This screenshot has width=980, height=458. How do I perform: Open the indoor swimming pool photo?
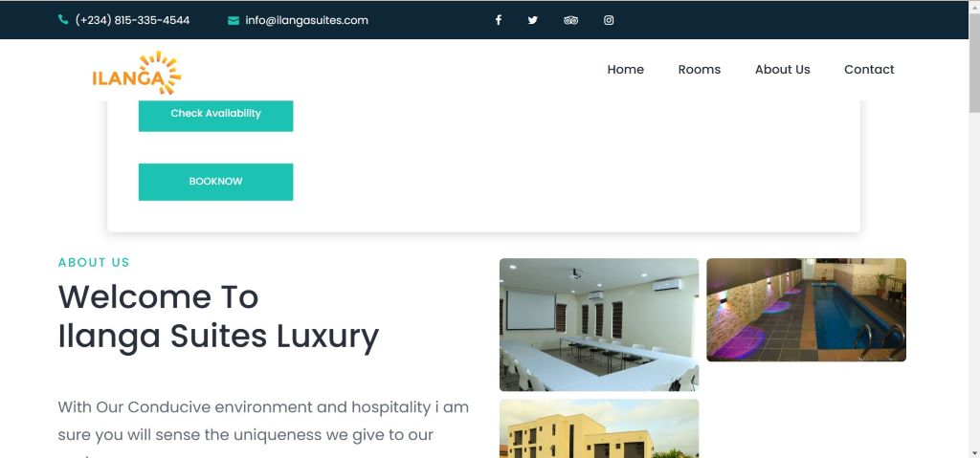coord(806,310)
